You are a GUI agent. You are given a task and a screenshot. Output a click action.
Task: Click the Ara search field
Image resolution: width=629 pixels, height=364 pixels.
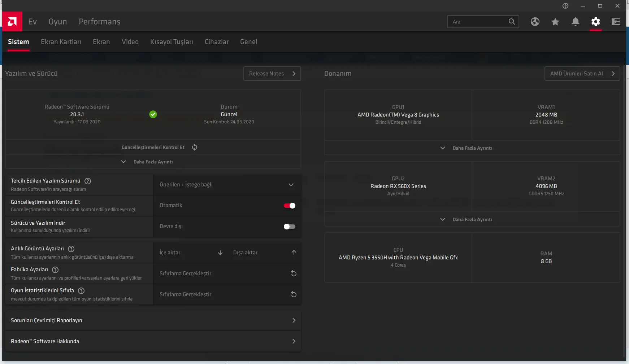(x=477, y=22)
